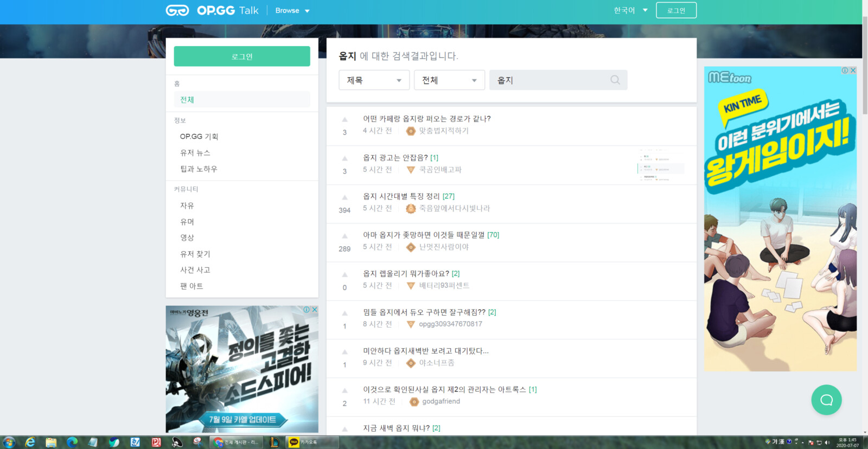The image size is (868, 449).
Task: Upvote the '옵지 렙올리기 뭐가좋아요?' post
Action: 344,275
